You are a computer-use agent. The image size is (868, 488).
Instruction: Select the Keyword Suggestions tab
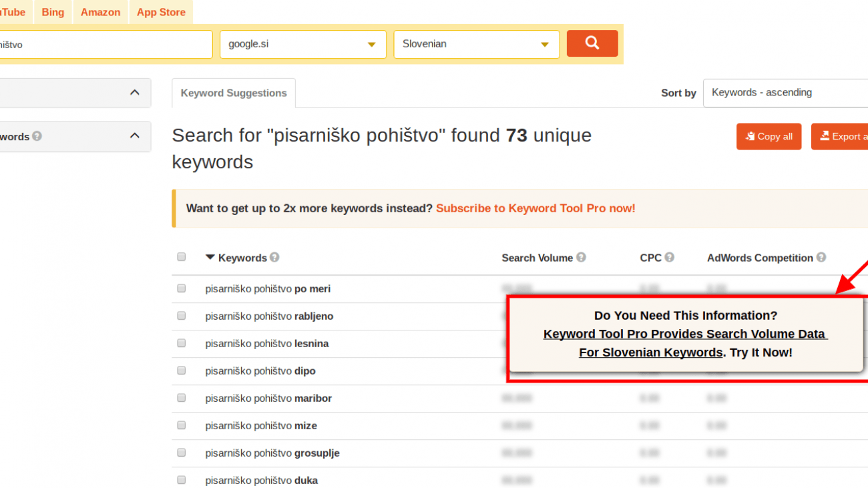(x=234, y=93)
